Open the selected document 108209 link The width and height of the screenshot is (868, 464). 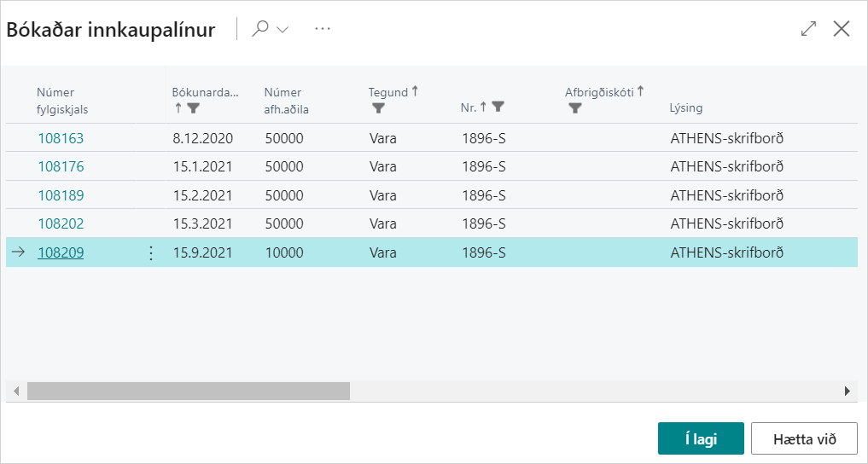coord(61,252)
